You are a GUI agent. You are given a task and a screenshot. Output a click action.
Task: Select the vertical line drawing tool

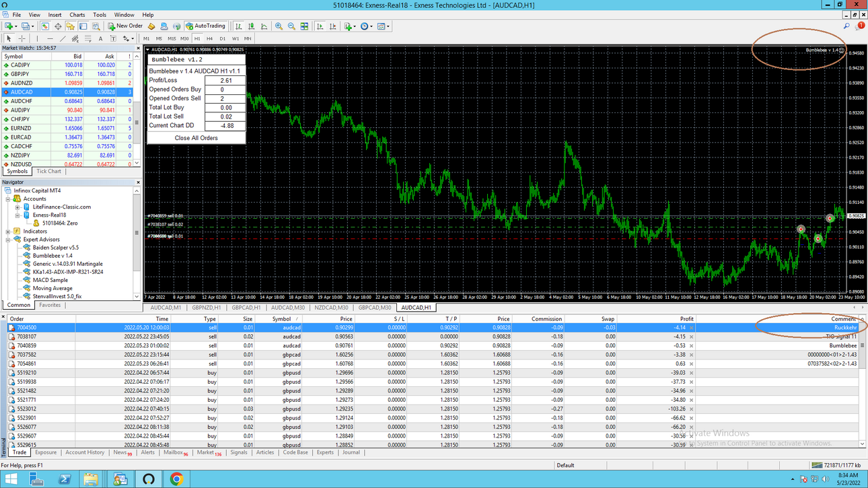(37, 38)
